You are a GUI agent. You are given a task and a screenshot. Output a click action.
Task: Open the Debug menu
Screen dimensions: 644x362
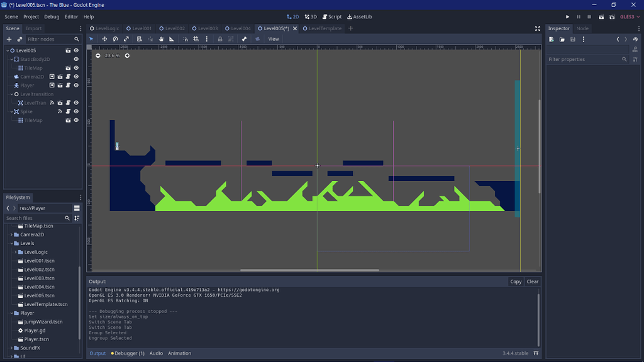[52, 17]
